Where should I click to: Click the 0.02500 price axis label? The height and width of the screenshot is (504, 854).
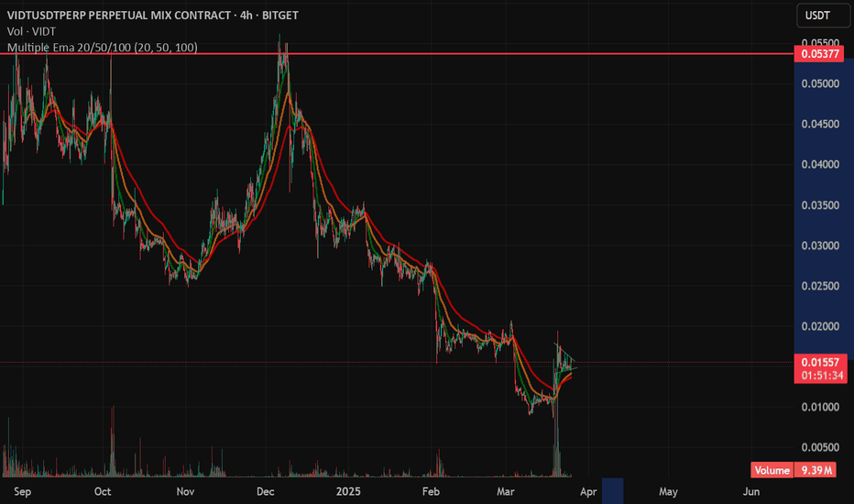820,286
